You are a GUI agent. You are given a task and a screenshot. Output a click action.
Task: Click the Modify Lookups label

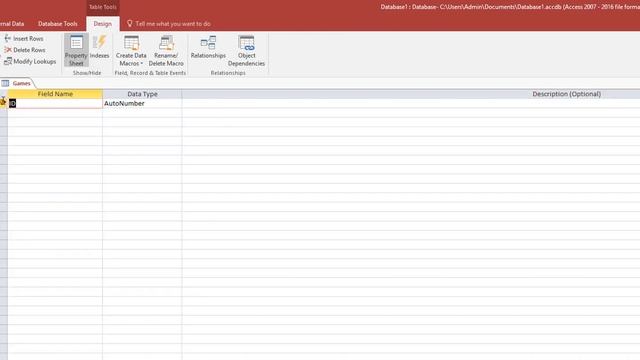[x=35, y=61]
